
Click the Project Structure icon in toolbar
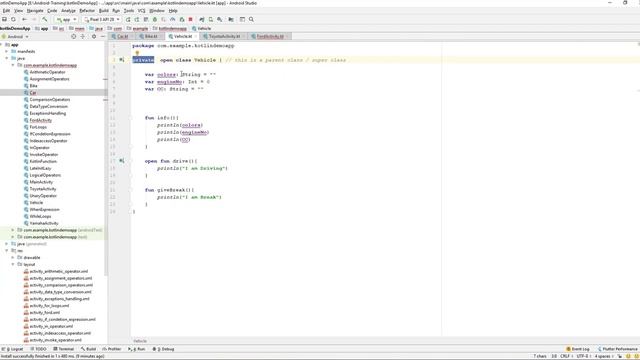[x=231, y=19]
